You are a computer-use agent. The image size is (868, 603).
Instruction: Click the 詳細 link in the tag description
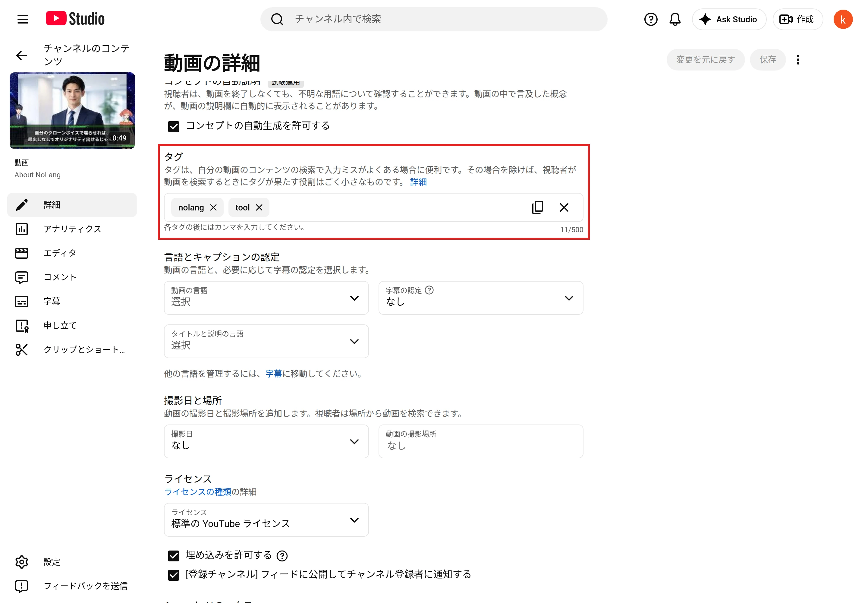point(418,182)
